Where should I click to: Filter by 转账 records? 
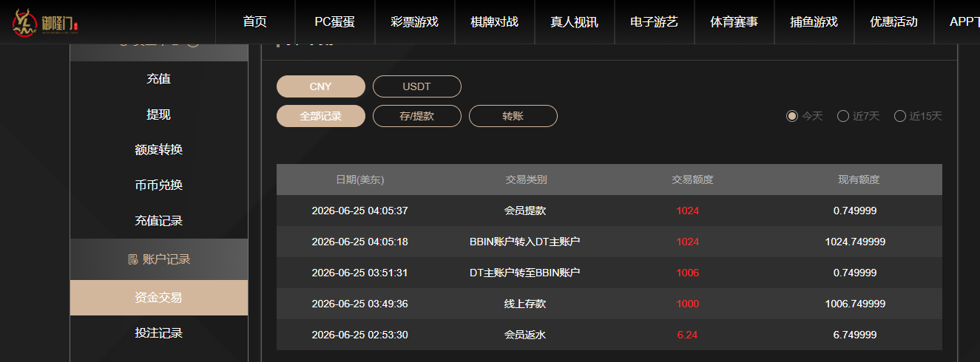pos(513,116)
